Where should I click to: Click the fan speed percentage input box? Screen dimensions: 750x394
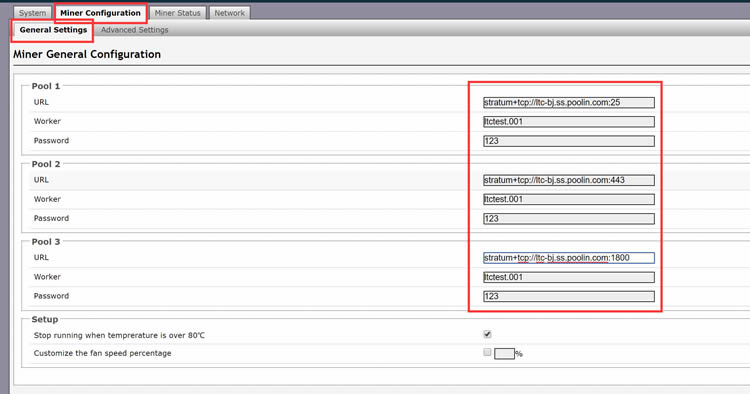coord(504,354)
